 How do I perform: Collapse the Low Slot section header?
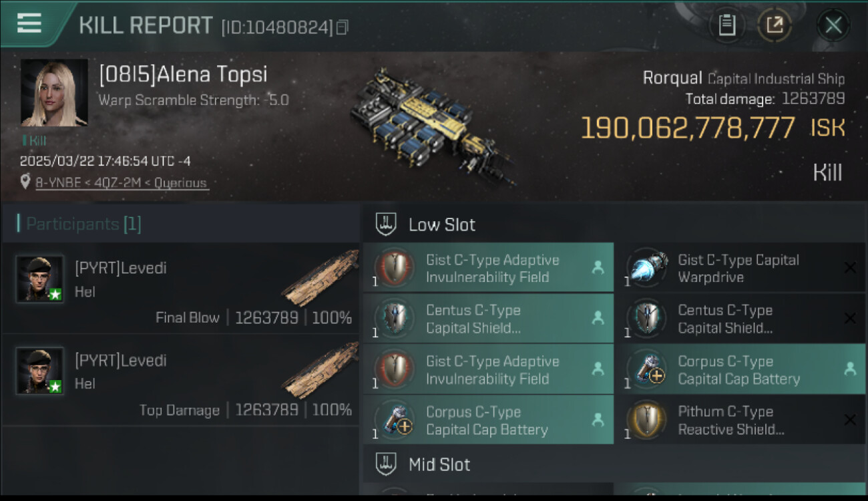coord(614,224)
